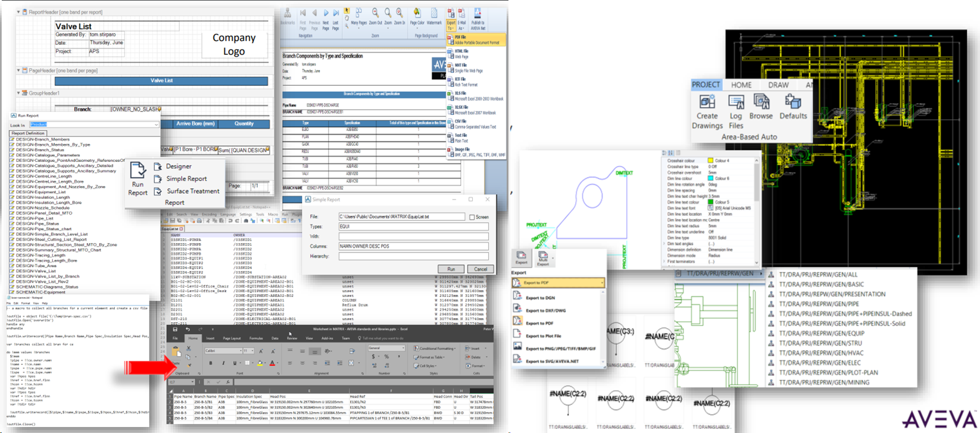This screenshot has height=433, width=980.
Task: Toggle Underline in Excel ribbon
Action: [235, 363]
